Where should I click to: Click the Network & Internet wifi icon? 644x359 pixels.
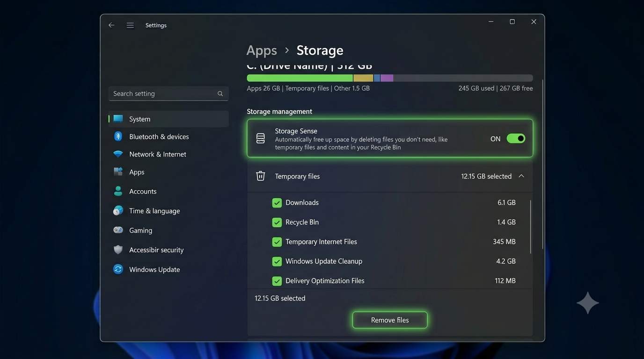(x=118, y=154)
